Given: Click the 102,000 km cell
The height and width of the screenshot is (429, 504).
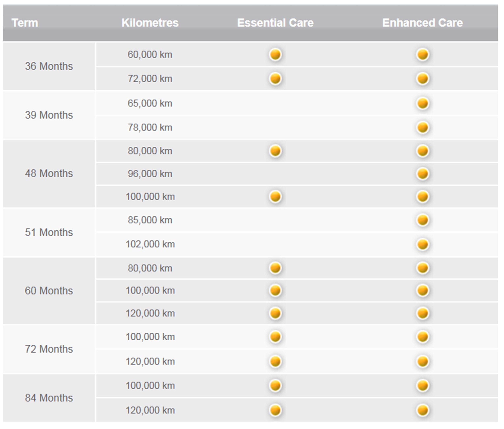Looking at the screenshot, I should point(150,244).
